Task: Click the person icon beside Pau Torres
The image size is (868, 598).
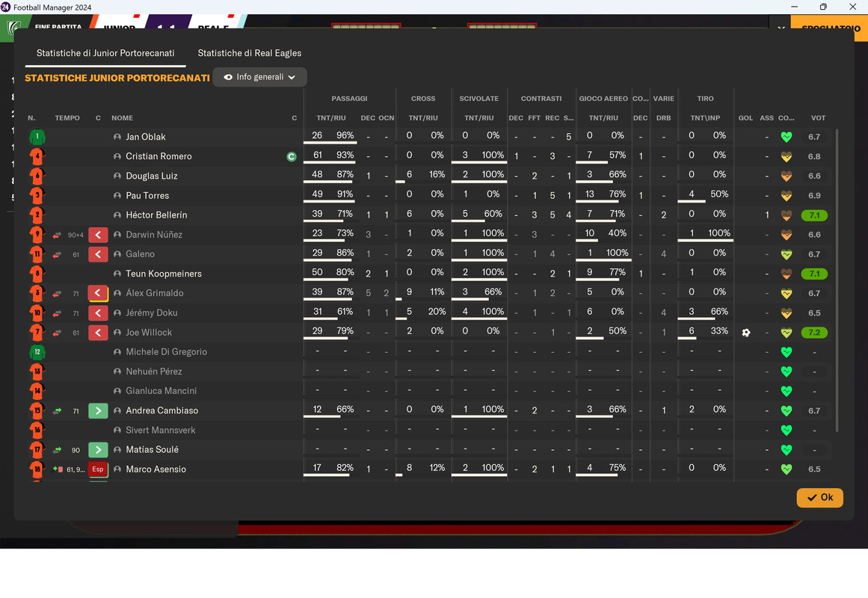Action: [117, 195]
